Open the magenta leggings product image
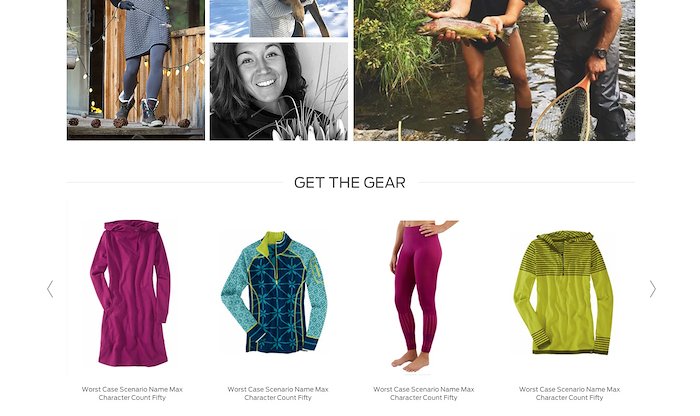 click(422, 296)
